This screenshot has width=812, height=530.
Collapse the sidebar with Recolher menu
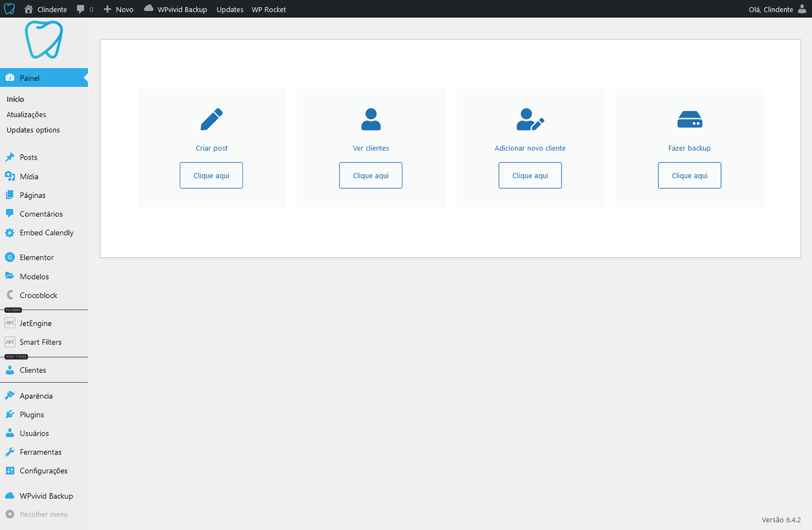tap(43, 514)
